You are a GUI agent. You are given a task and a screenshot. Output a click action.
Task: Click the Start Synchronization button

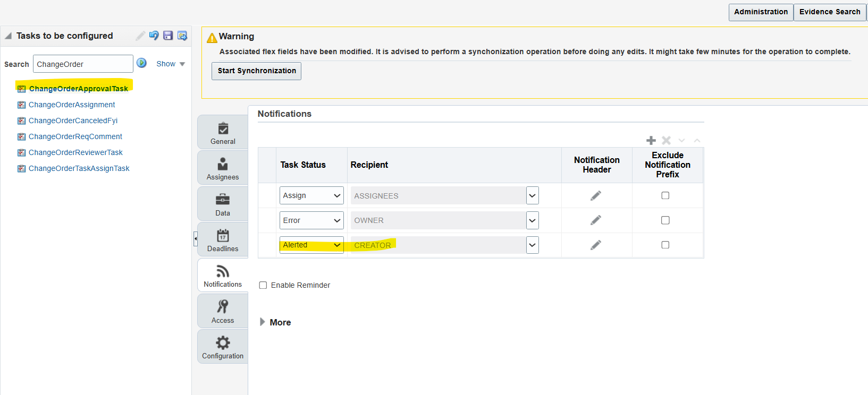[x=256, y=71]
